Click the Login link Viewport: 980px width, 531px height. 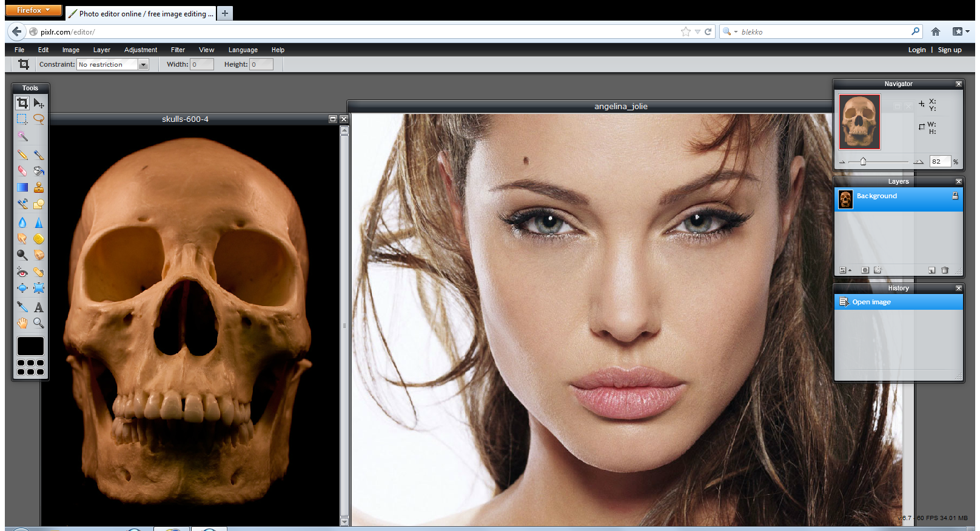917,50
